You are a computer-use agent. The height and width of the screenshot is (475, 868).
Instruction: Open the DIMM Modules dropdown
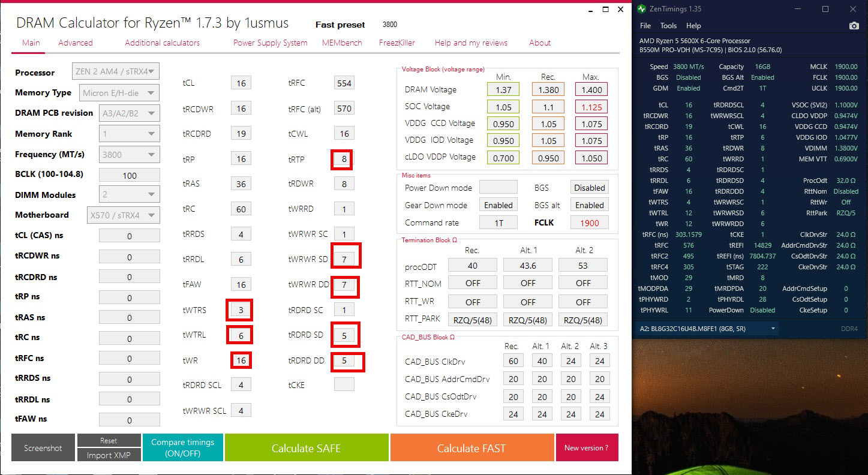pyautogui.click(x=130, y=195)
